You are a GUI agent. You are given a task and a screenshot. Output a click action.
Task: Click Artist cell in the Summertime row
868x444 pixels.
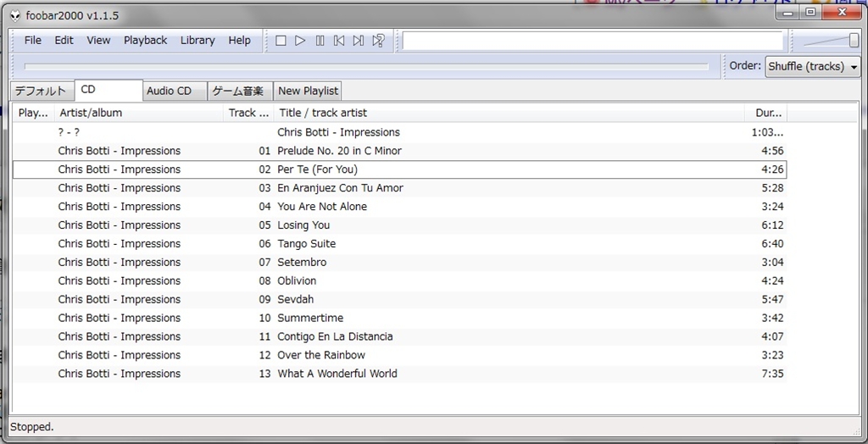(x=119, y=318)
